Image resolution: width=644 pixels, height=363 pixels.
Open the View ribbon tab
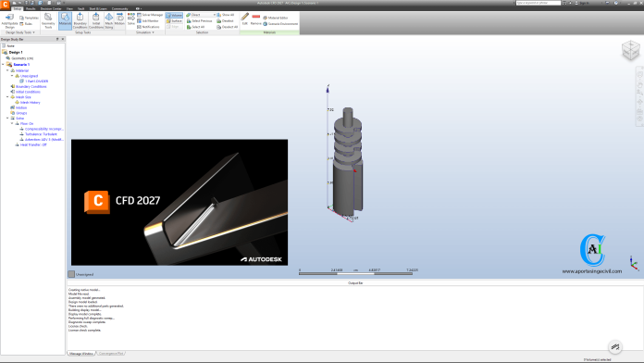(69, 8)
